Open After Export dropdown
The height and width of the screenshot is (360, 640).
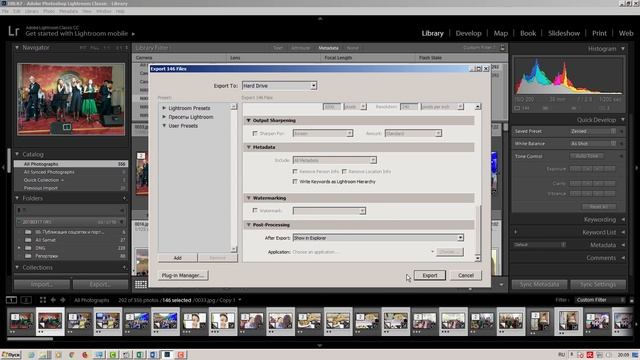point(378,238)
